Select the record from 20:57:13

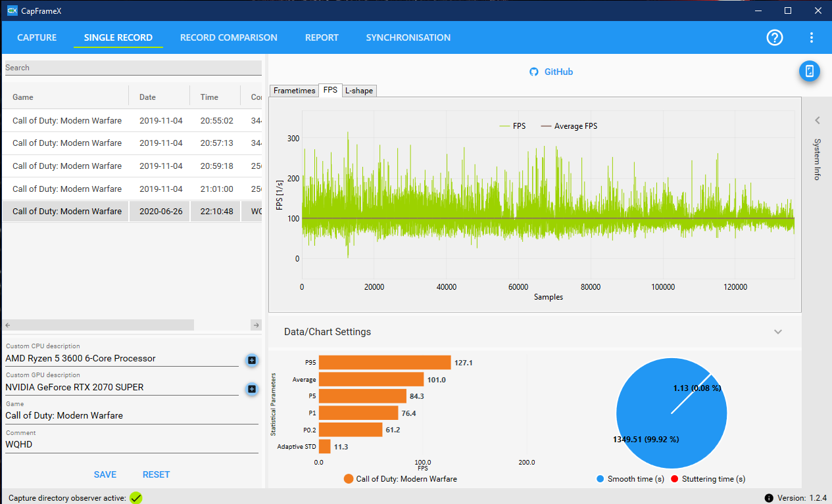[x=132, y=143]
